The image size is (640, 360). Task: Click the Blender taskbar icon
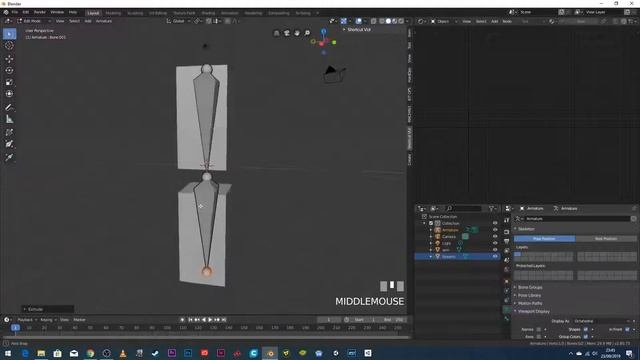tap(270, 353)
